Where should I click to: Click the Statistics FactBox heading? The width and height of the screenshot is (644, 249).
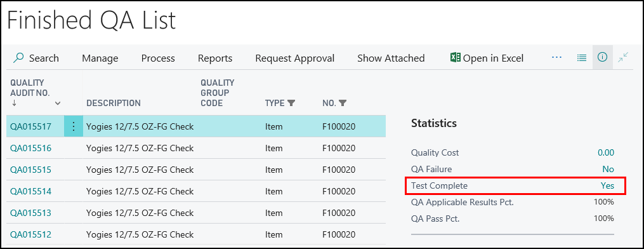[434, 123]
